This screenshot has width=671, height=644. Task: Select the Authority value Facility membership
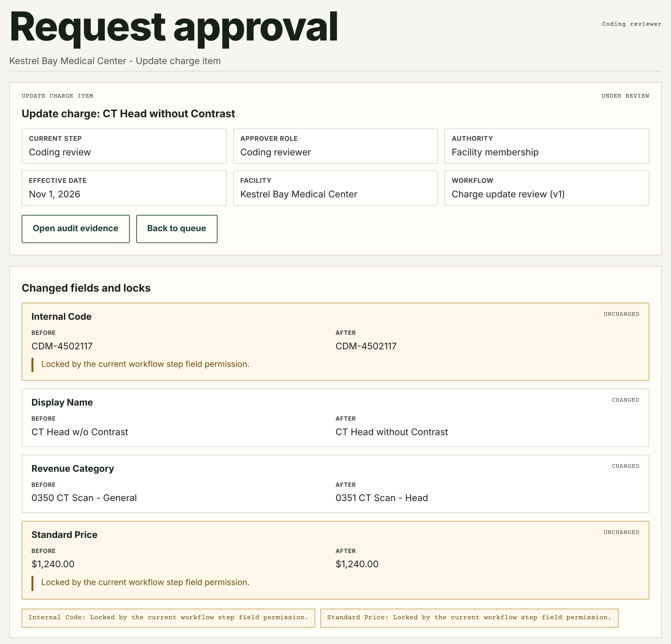point(495,152)
